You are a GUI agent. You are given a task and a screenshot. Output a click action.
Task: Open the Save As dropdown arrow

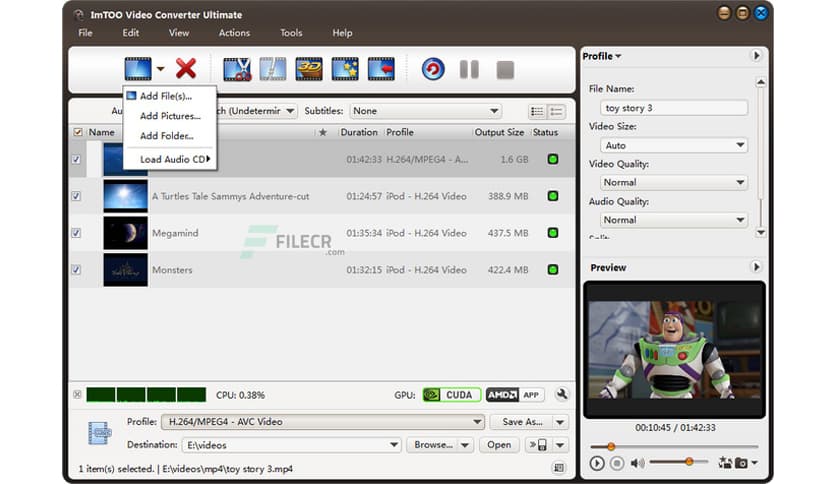560,422
